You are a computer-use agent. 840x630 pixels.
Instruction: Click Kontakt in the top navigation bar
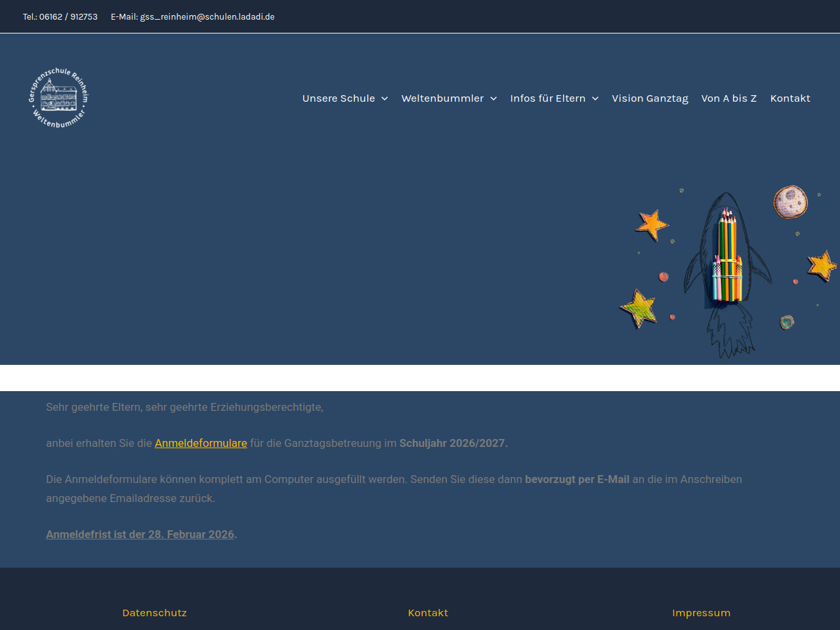790,98
